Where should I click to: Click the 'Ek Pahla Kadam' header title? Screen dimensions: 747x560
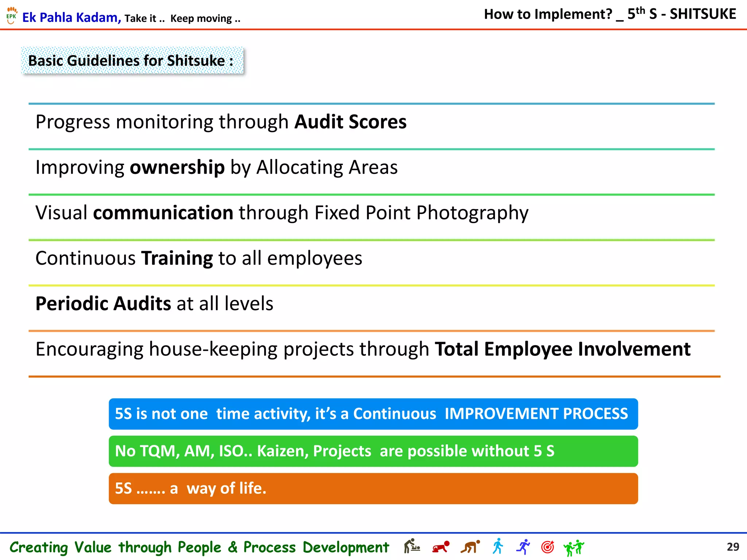71,17
